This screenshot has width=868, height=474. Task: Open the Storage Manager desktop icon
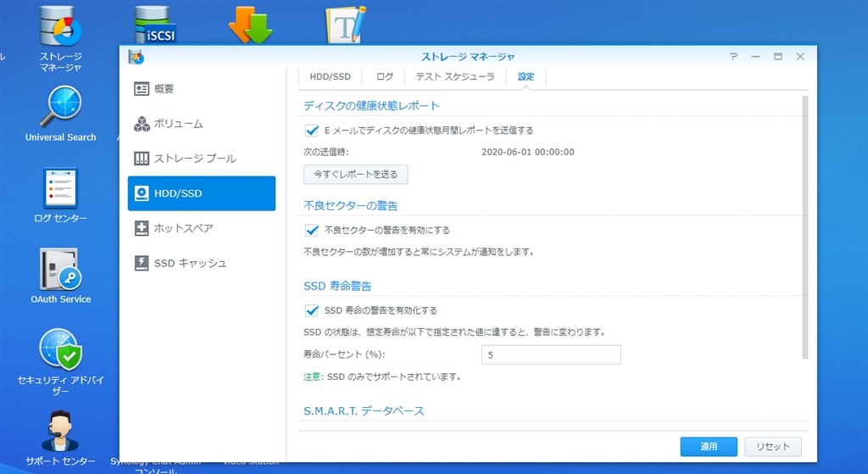tap(61, 39)
